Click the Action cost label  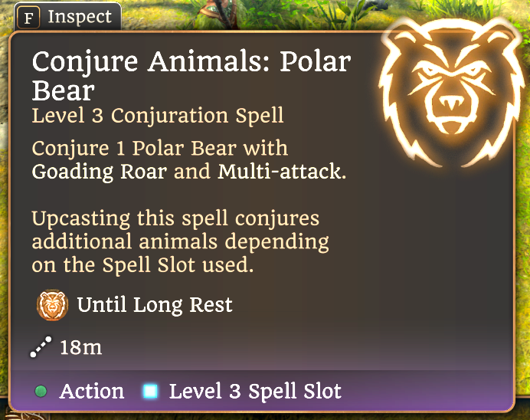pyautogui.click(x=92, y=392)
